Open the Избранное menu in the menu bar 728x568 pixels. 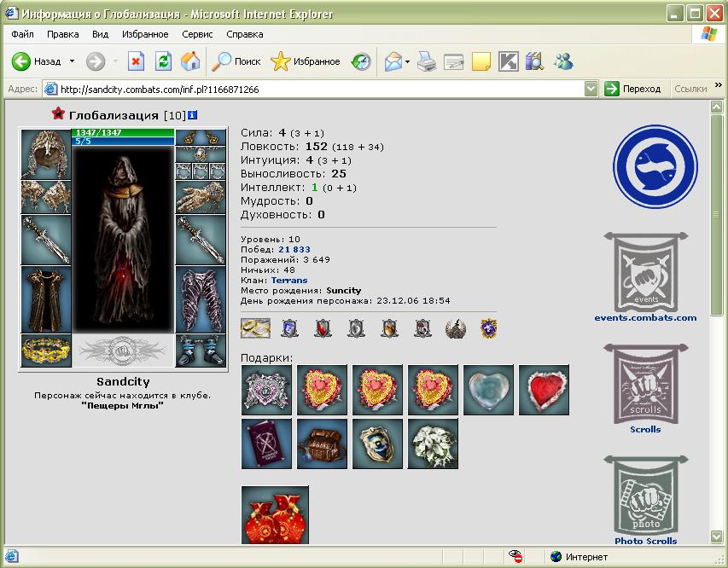click(145, 35)
